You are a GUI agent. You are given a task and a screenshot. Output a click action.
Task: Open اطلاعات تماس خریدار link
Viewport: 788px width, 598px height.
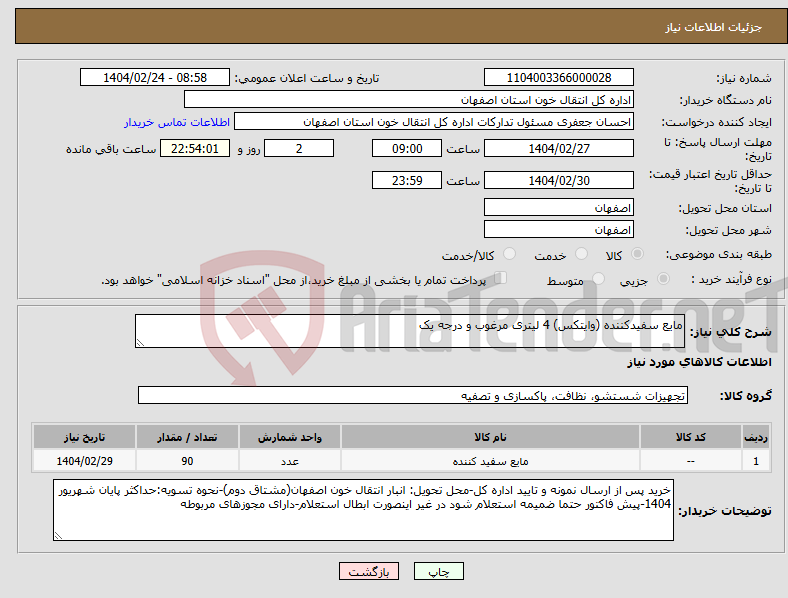[177, 122]
